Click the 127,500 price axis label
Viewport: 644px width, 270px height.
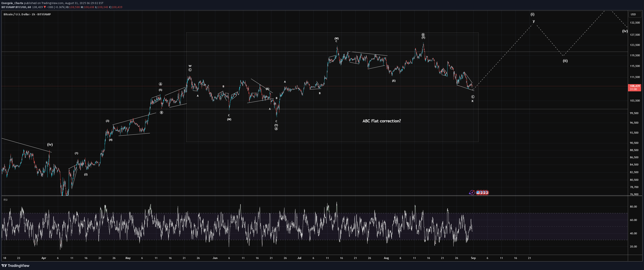pos(635,35)
